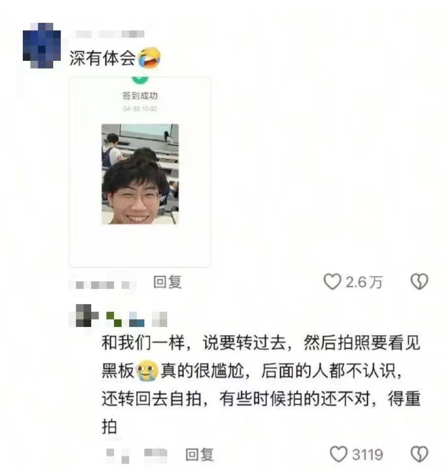Tap the crying emoji after 黑板

tap(147, 370)
